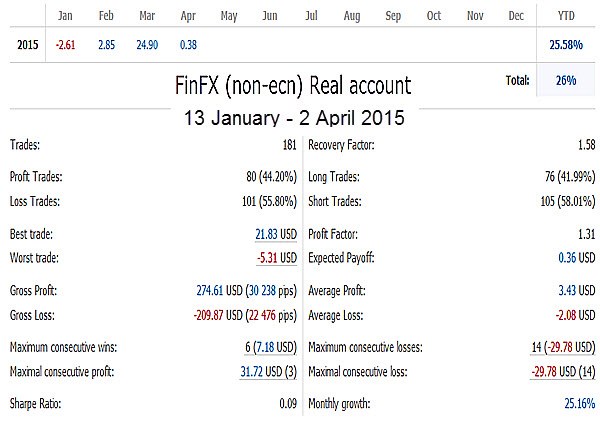Click the April value 0.38

tap(188, 45)
